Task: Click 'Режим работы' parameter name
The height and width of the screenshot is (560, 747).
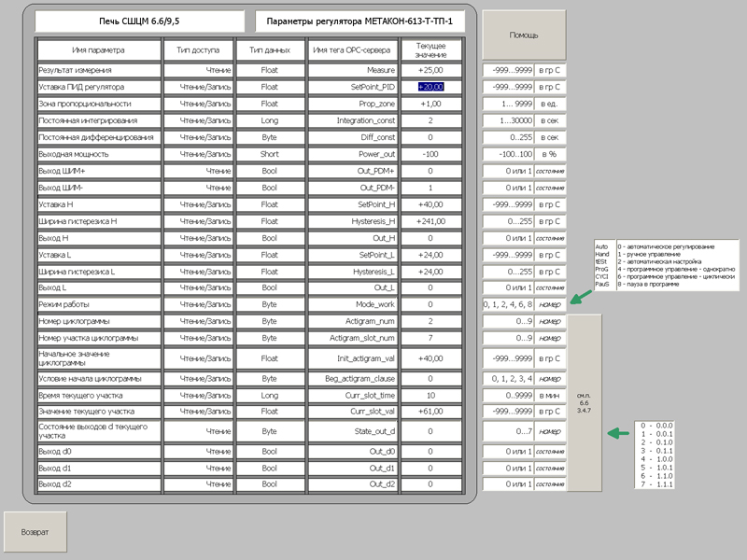Action: pos(99,304)
